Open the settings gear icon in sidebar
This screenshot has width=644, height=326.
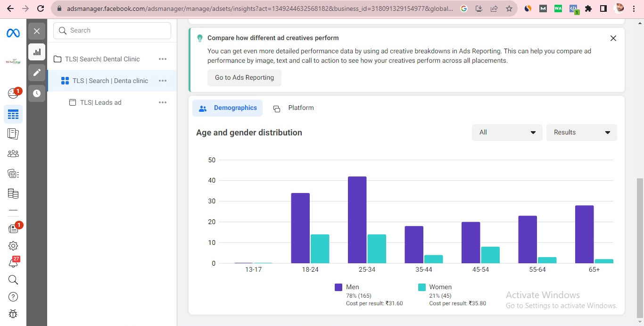(13, 246)
